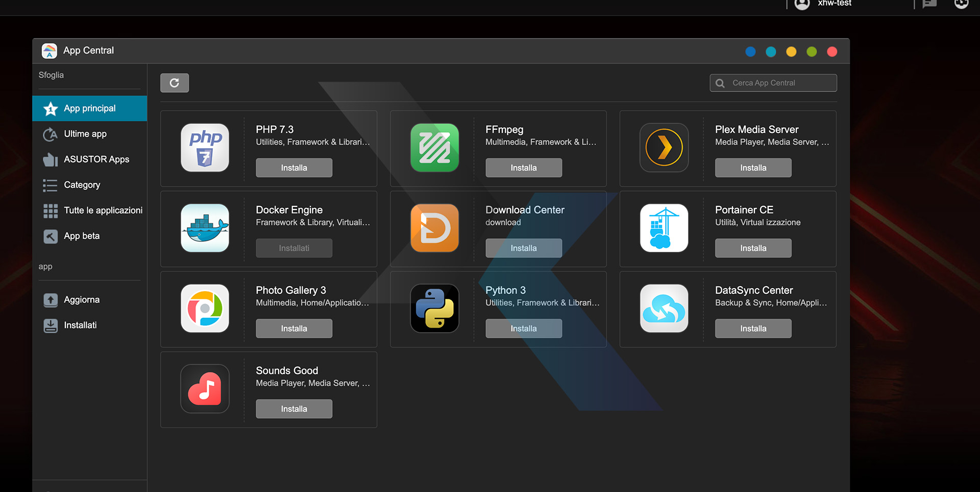Screen dimensions: 980x492
Task: Click Installa under Plex Media Server
Action: pyautogui.click(x=753, y=168)
